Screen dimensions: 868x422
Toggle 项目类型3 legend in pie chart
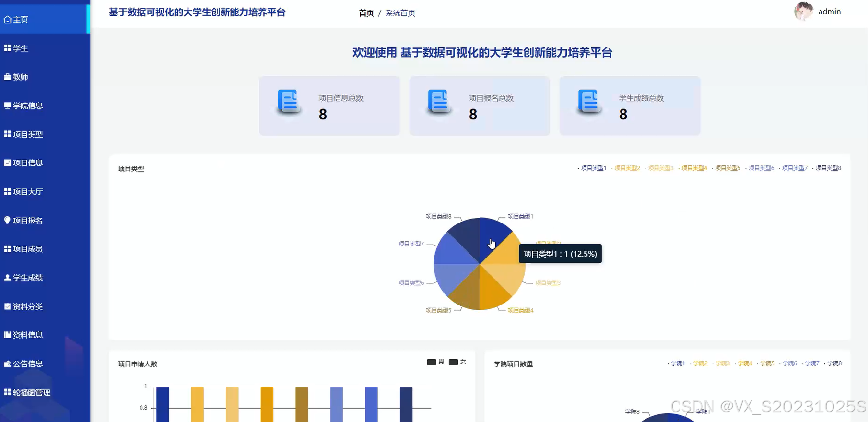(659, 168)
